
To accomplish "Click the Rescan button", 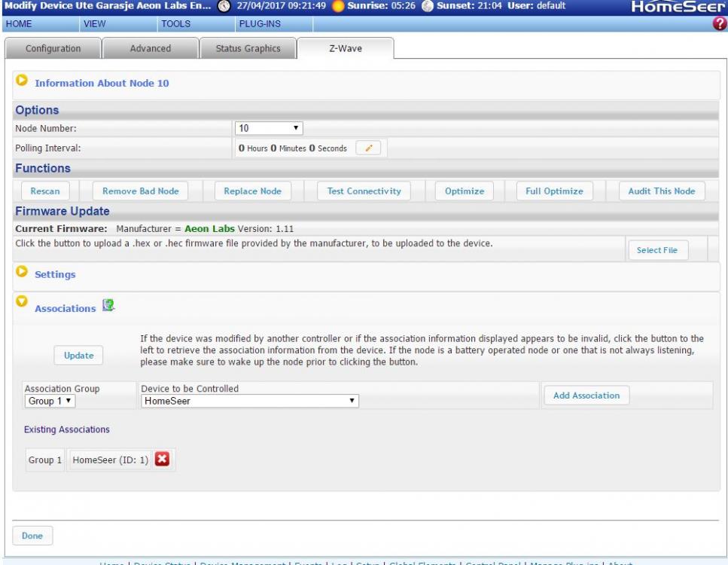I will [x=45, y=191].
